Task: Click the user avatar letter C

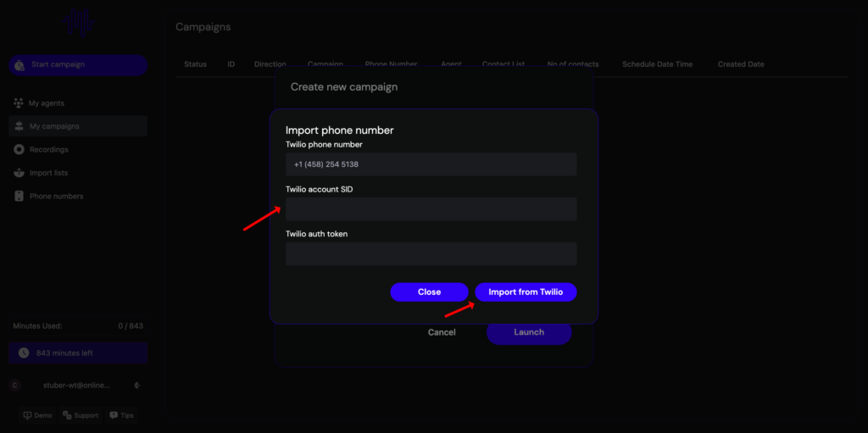Action: [x=14, y=385]
